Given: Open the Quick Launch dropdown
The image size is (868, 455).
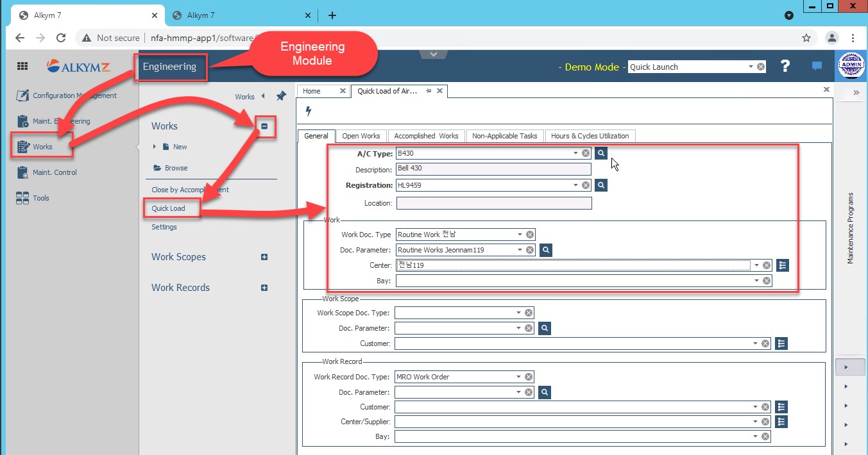Looking at the screenshot, I should pyautogui.click(x=751, y=67).
